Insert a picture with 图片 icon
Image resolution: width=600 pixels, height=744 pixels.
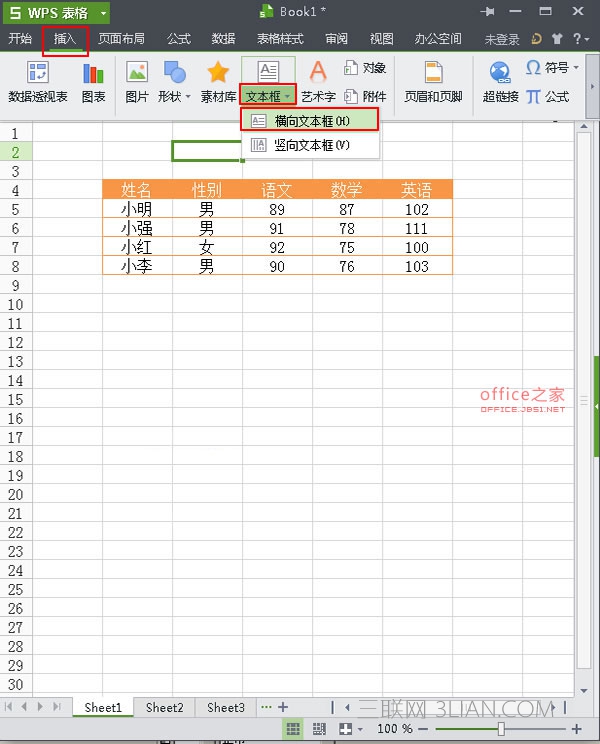(x=137, y=82)
